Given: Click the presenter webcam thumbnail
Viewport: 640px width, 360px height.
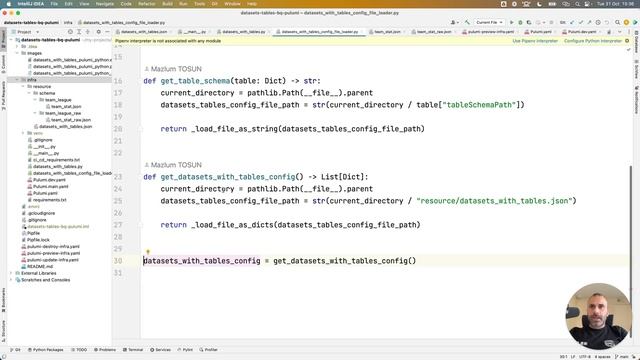Looking at the screenshot, I should click(x=598, y=316).
